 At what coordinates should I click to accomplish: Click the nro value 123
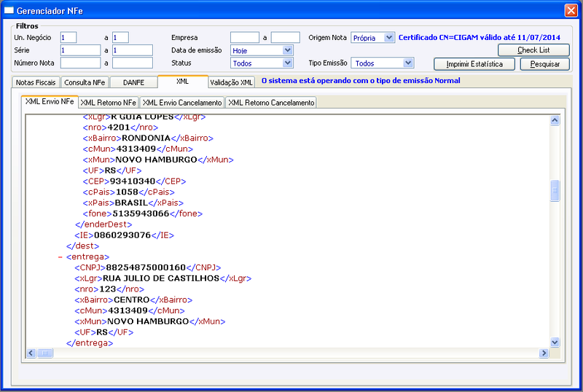(x=108, y=289)
